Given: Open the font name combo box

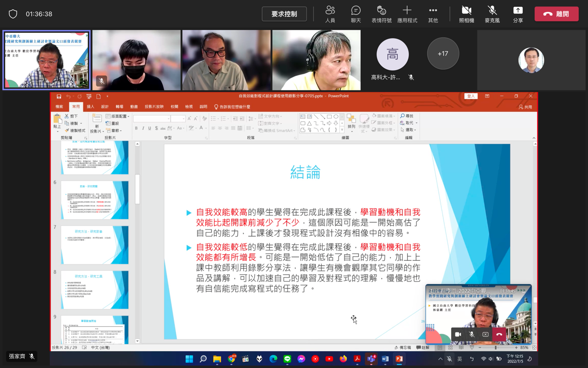Looking at the screenshot, I should pyautogui.click(x=151, y=119).
